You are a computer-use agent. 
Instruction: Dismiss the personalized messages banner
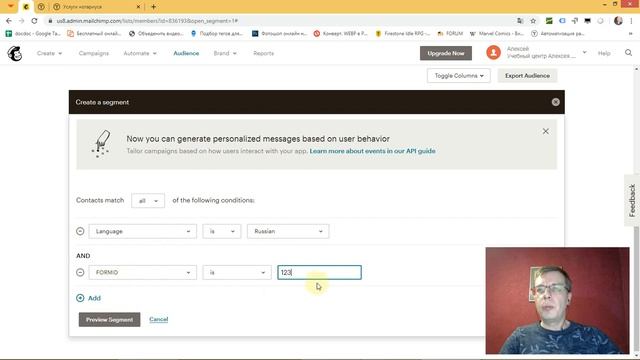coord(545,131)
